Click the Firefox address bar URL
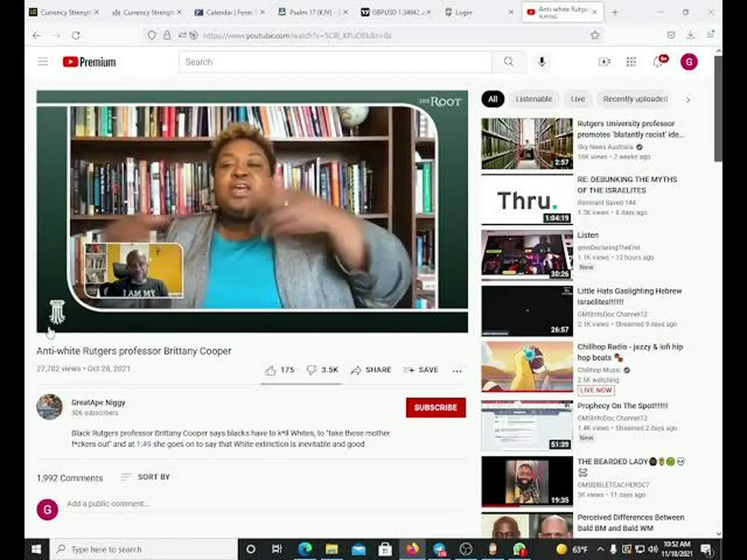This screenshot has width=747, height=560. (297, 36)
